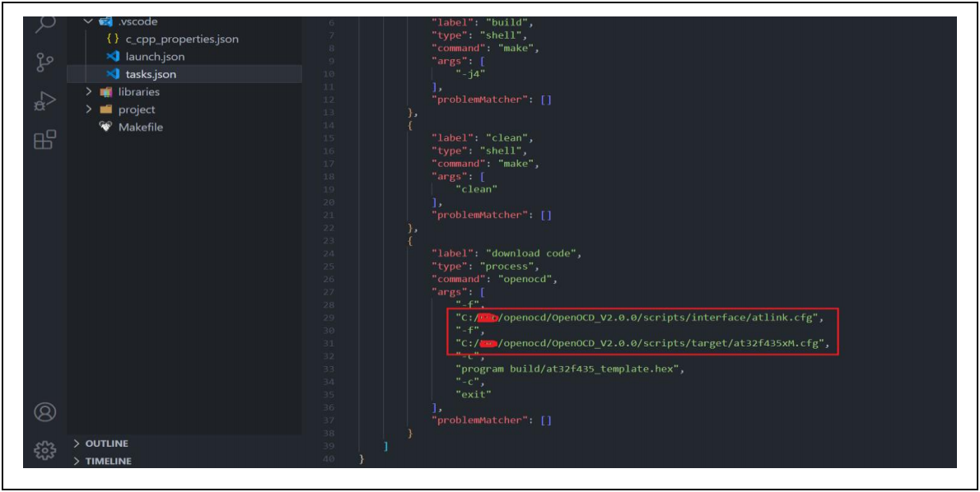Viewport: 980px width, 492px height.
Task: Open the Makefile
Action: click(141, 127)
